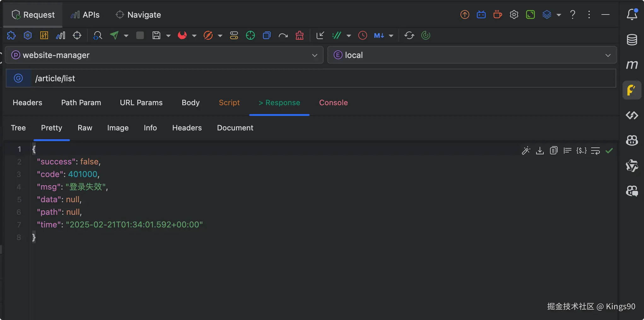Viewport: 644px width, 320px height.
Task: Click the green circular target icon
Action: (x=250, y=35)
